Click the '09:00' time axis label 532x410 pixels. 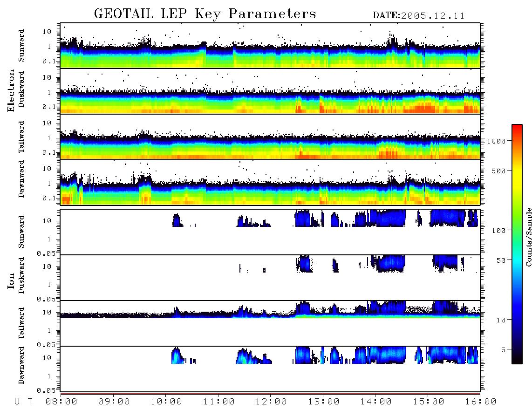(x=114, y=402)
